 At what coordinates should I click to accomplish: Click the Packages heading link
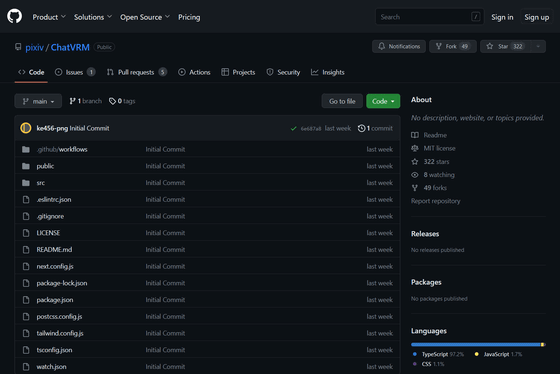pos(426,282)
